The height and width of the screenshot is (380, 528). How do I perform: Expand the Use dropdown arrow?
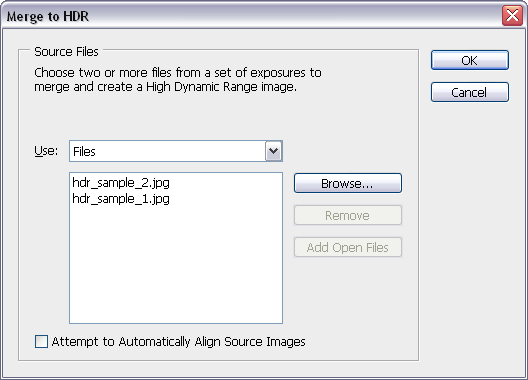(x=273, y=151)
